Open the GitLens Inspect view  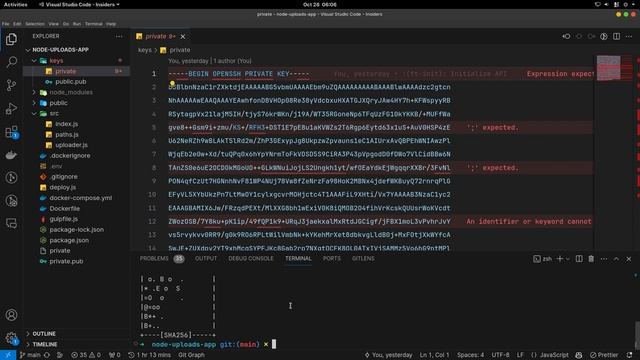click(x=11, y=200)
